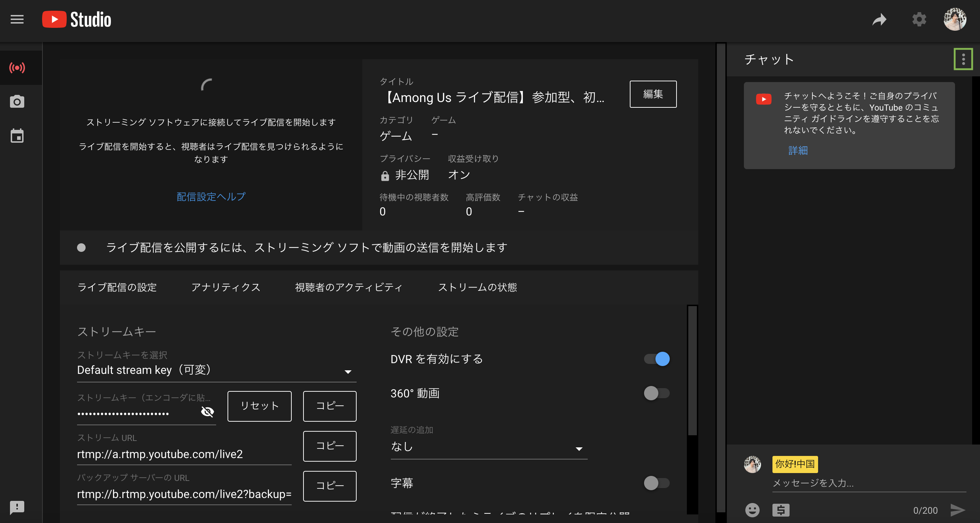Click the 你好!中国 channel name badge
Viewport: 980px width, 523px height.
pyautogui.click(x=795, y=464)
